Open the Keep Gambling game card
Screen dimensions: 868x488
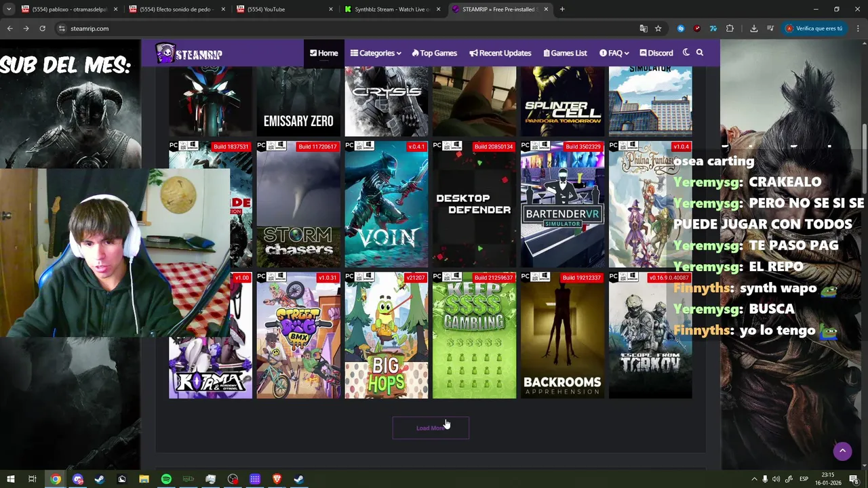pyautogui.click(x=474, y=335)
